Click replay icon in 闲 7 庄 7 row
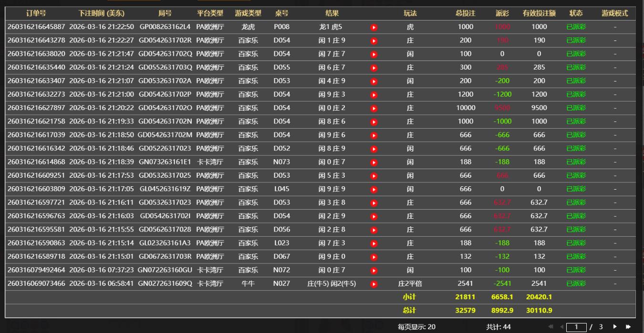This screenshot has height=333, width=644. [374, 54]
